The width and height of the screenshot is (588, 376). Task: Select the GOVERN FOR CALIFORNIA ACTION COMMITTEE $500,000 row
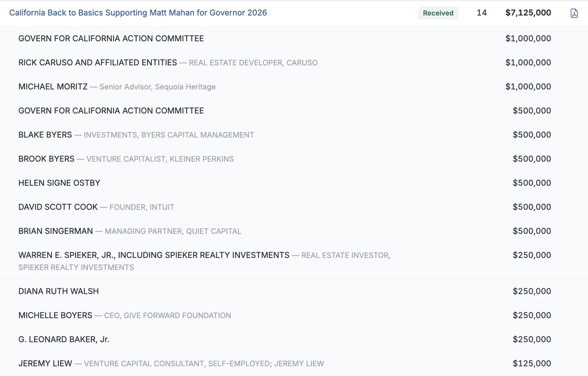coord(294,111)
